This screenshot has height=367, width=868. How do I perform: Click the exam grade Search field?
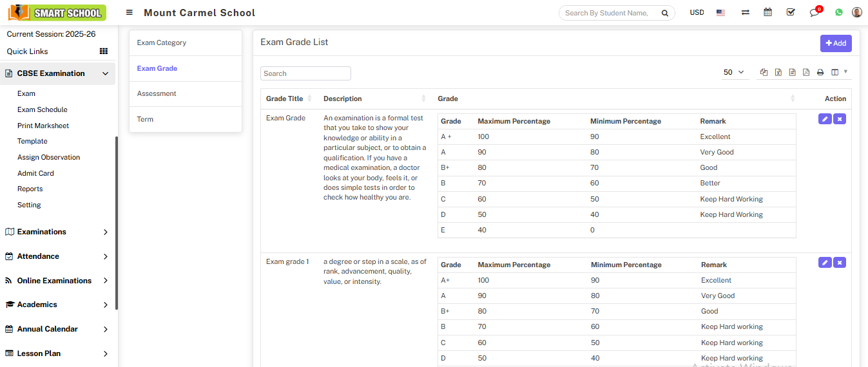click(x=305, y=73)
